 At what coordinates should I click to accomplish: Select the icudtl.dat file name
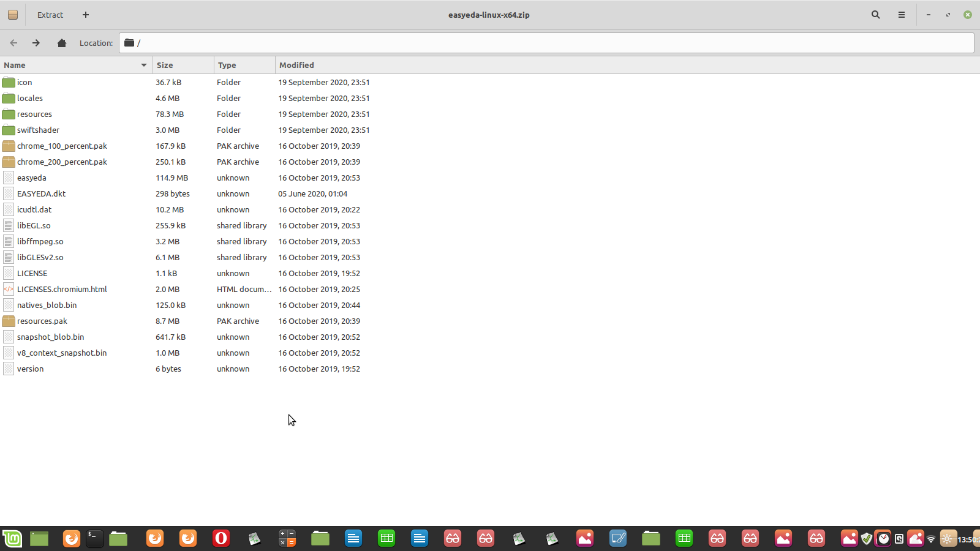[x=34, y=209]
